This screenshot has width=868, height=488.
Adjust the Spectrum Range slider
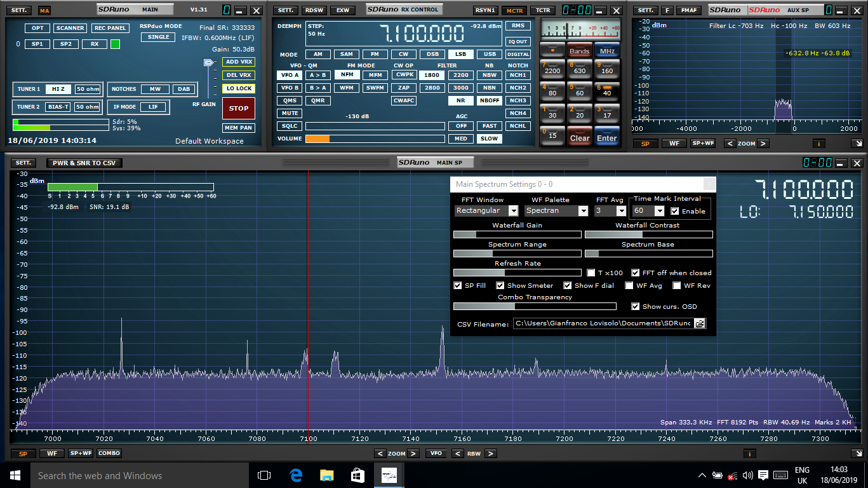click(517, 254)
